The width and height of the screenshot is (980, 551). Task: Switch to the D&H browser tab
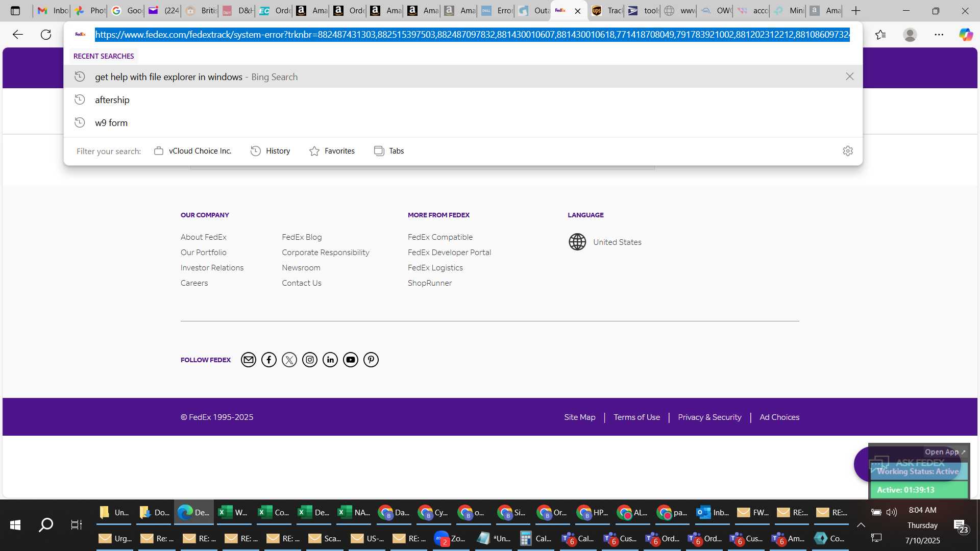pos(238,11)
